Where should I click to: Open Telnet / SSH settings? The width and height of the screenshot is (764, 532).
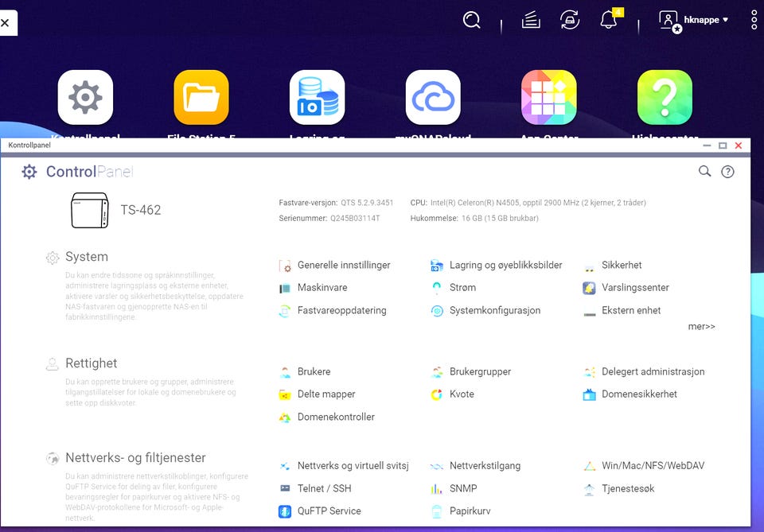tap(315, 489)
